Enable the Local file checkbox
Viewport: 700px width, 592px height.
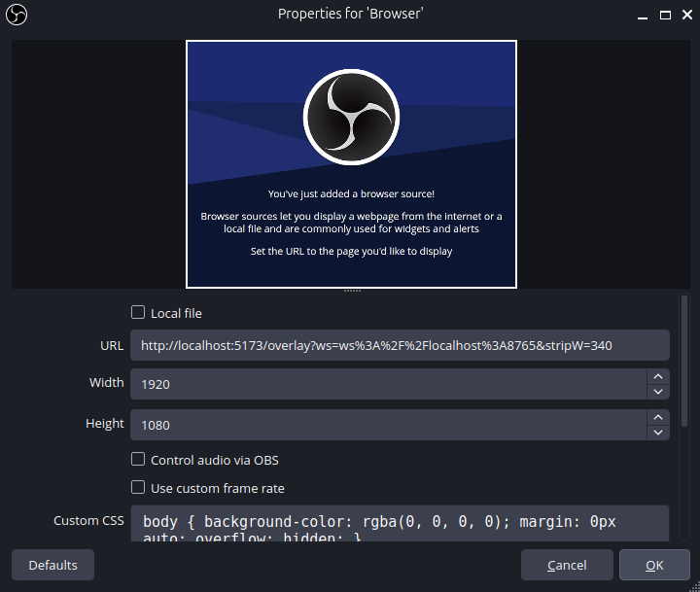pos(138,312)
